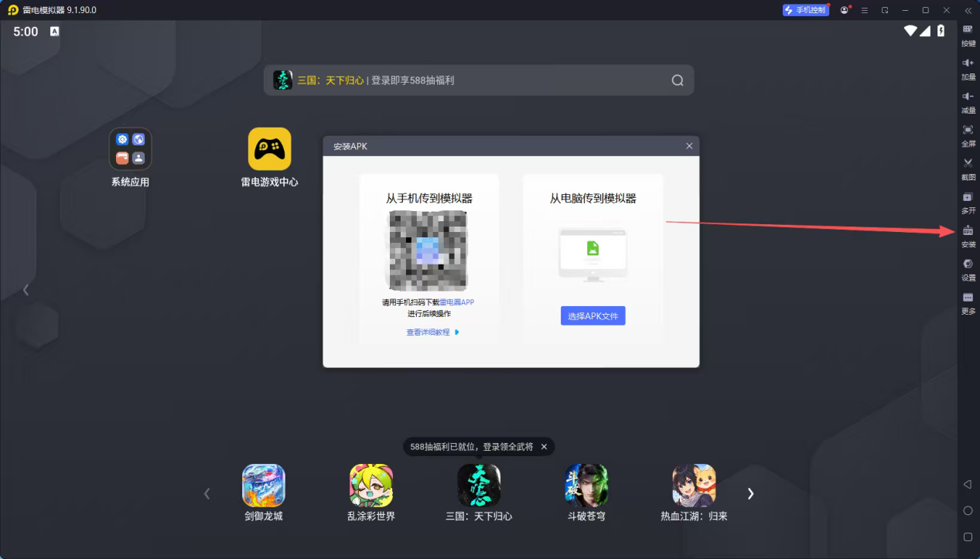Close the 安装APK dialog
The height and width of the screenshot is (559, 980).
pyautogui.click(x=689, y=146)
